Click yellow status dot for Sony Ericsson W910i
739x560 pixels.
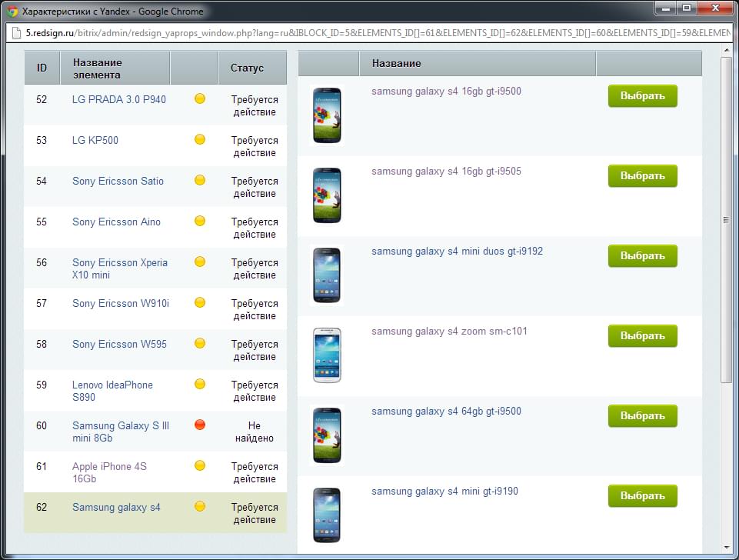[x=200, y=302]
